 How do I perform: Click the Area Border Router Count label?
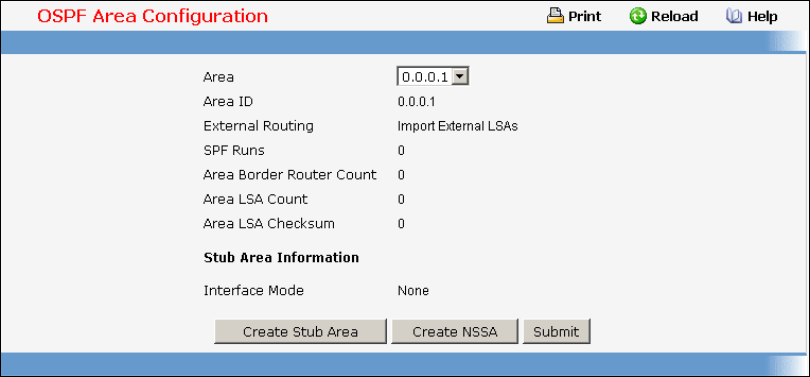[290, 175]
